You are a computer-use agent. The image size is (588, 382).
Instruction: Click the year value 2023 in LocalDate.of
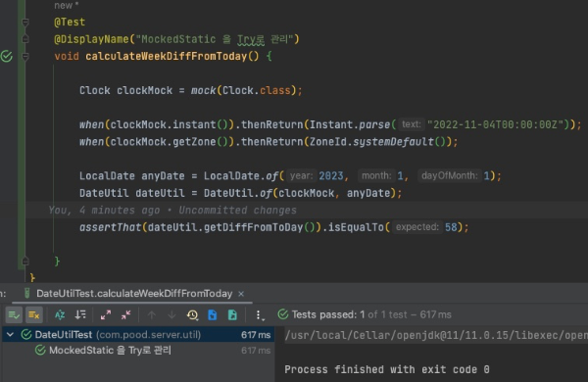[331, 175]
